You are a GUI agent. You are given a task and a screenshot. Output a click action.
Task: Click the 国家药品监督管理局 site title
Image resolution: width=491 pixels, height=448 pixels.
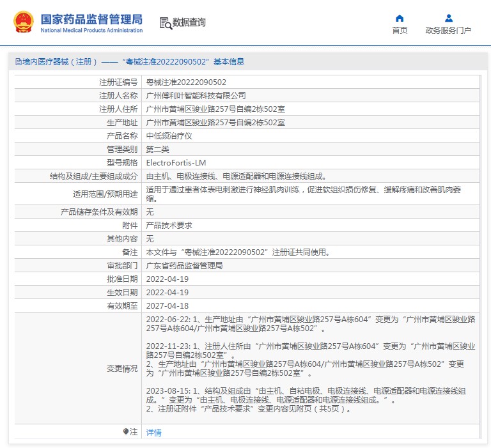pos(91,19)
